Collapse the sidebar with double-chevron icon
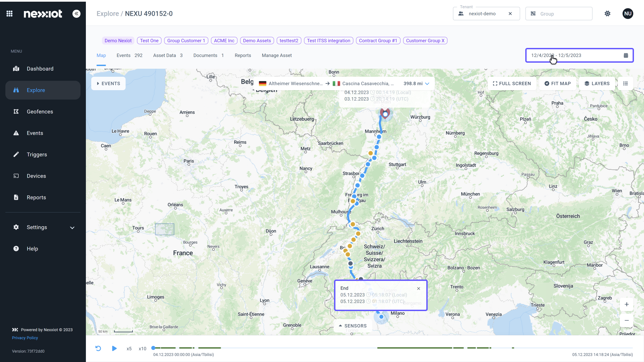Image resolution: width=644 pixels, height=362 pixels. click(76, 14)
